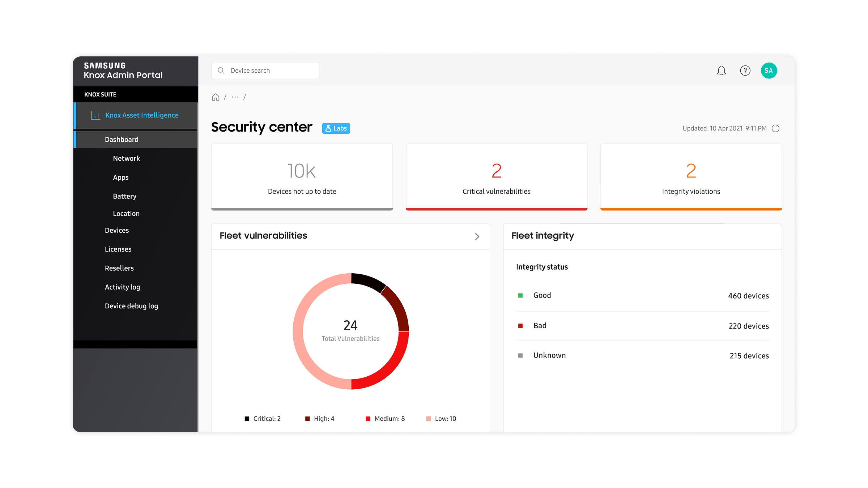868x488 pixels.
Task: Click the Medium red legend swatch
Action: pos(368,419)
